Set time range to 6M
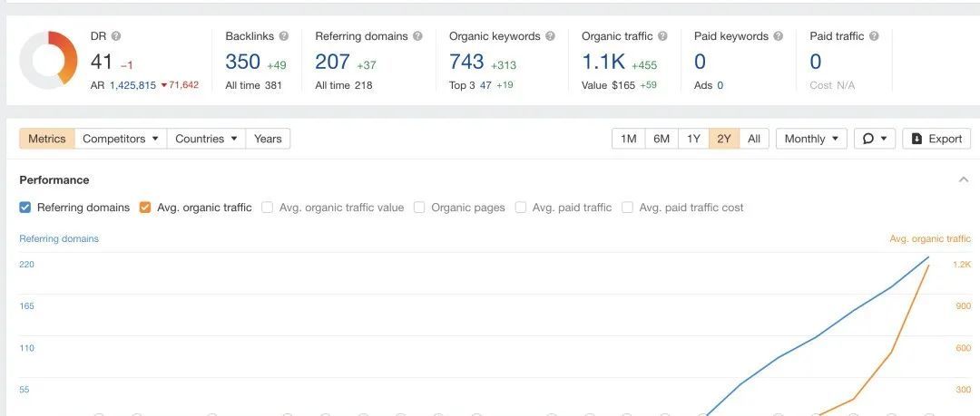980x416 pixels. 661,139
